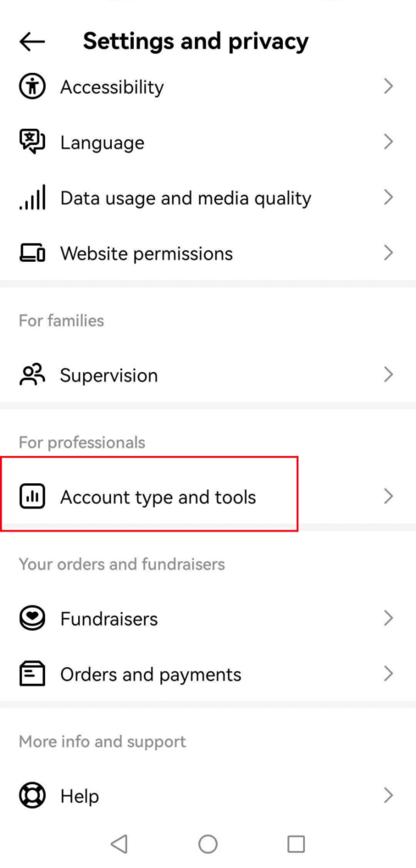Screen dimensions: 416x868
Task: Click the Help lifebuoy icon
Action: [x=32, y=796]
